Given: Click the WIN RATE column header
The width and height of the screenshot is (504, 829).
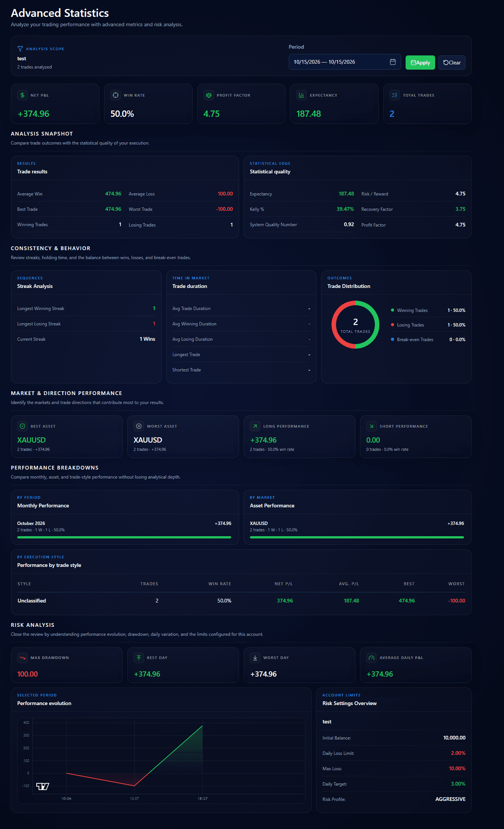Looking at the screenshot, I should [220, 584].
